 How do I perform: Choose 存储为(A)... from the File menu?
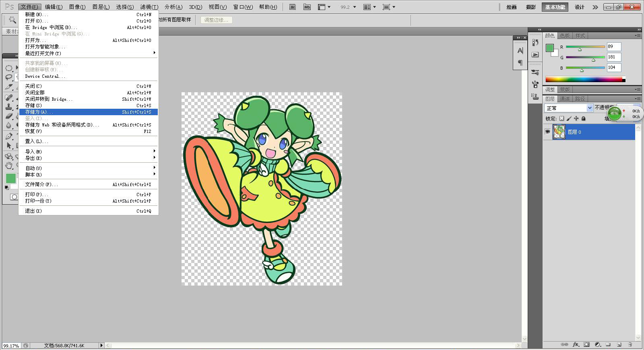click(x=88, y=112)
